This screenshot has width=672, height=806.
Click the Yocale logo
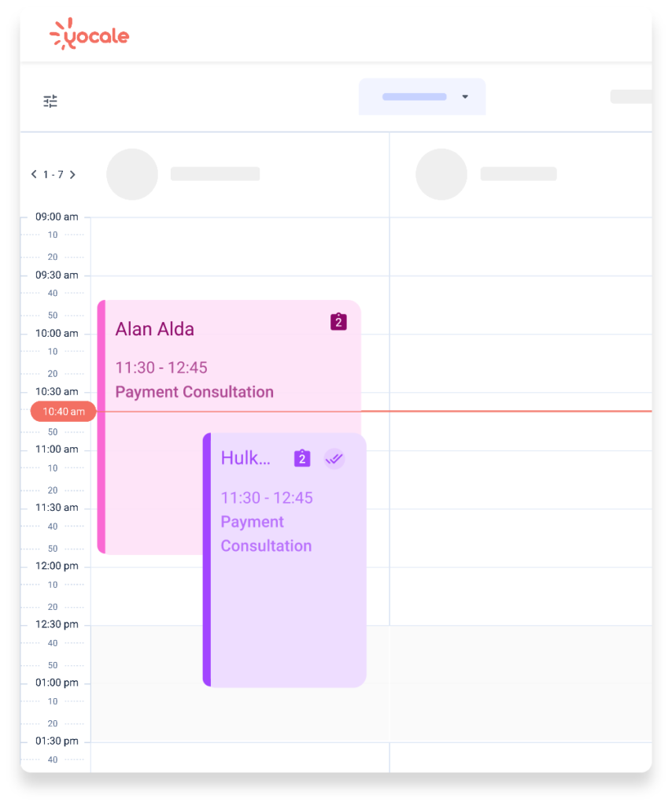tap(90, 35)
